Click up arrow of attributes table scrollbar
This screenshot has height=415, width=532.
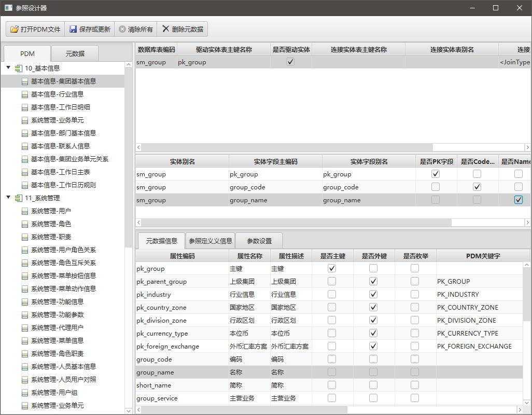click(527, 265)
